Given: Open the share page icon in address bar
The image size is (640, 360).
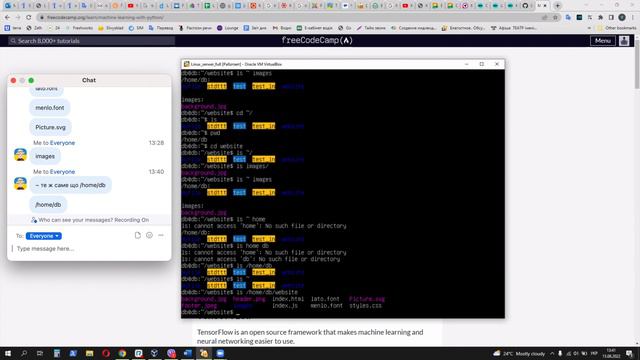Looking at the screenshot, I should click(544, 18).
